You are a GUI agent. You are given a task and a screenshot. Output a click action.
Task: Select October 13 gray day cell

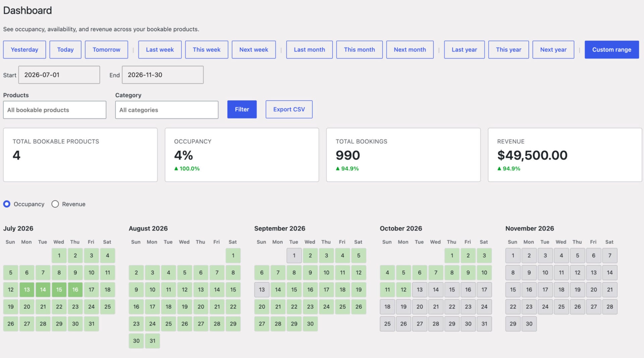[420, 289]
